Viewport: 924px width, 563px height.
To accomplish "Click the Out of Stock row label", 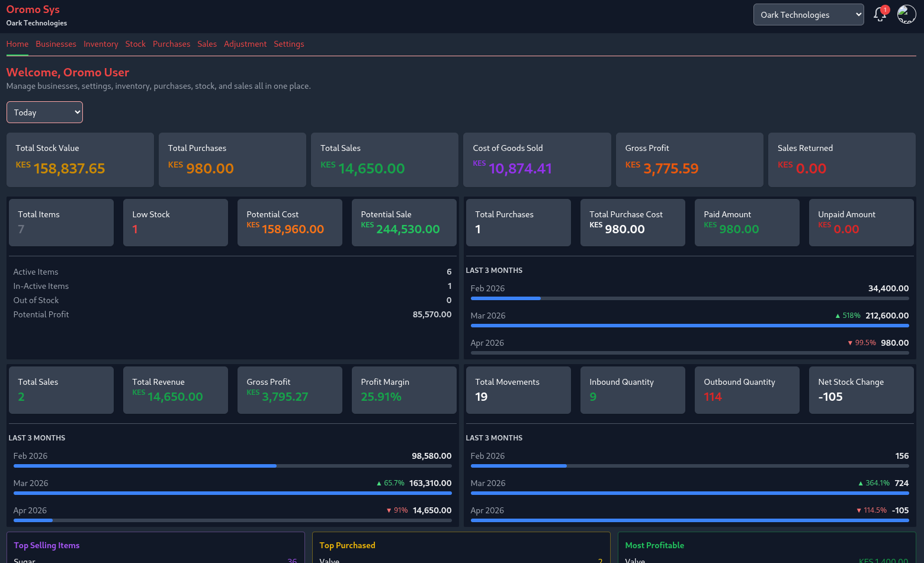I will coord(36,300).
